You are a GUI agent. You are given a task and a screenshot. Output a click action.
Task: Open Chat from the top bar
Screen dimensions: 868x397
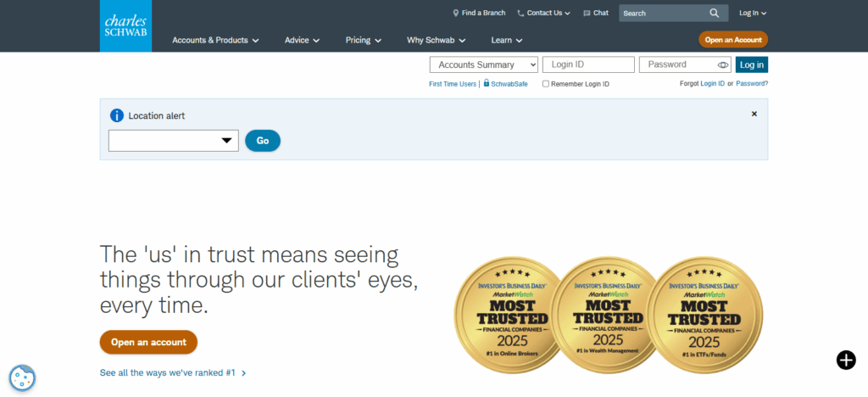click(x=596, y=13)
